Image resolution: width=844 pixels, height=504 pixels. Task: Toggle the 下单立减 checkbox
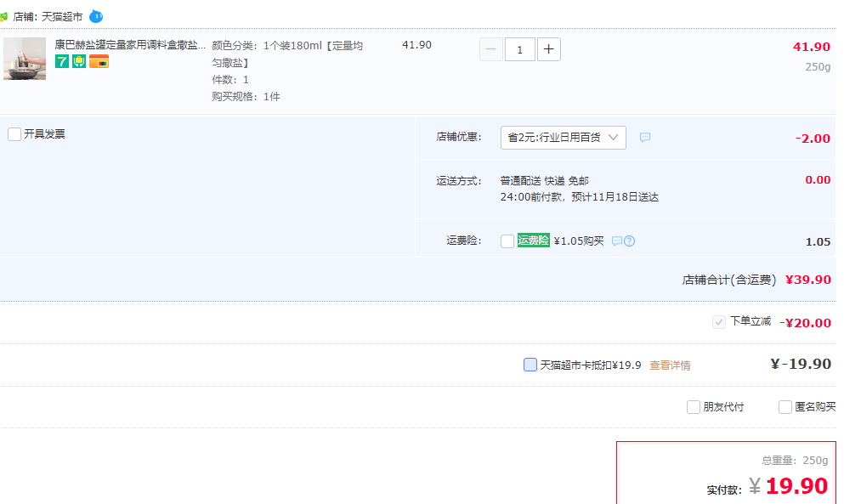point(718,322)
